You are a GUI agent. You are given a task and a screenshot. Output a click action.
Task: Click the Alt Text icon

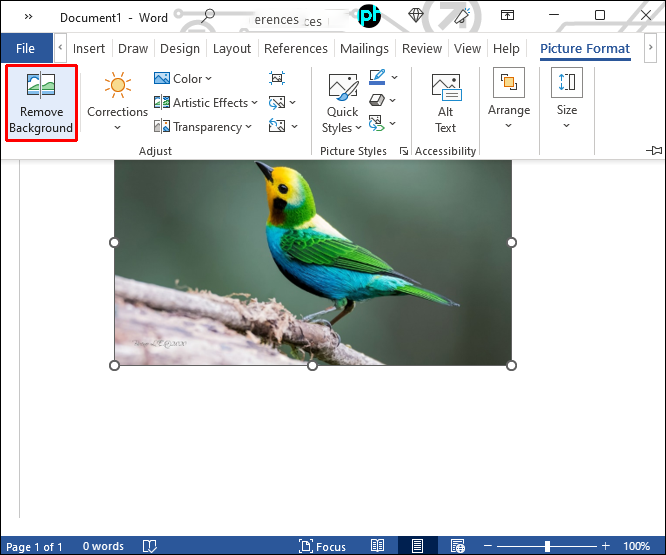click(446, 103)
